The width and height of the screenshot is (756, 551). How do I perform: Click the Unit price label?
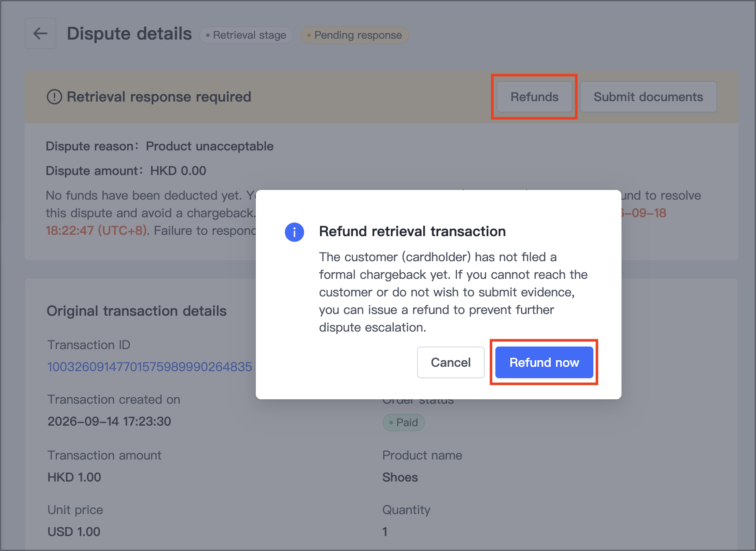(x=75, y=510)
